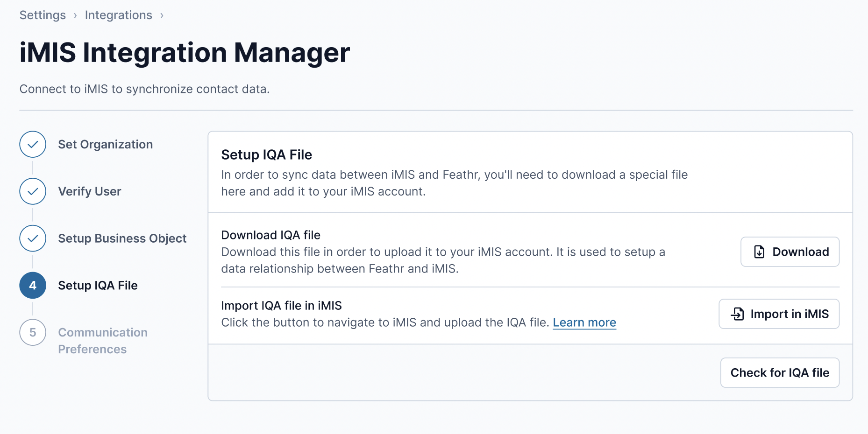The image size is (868, 434).
Task: Go to the Set Organization step label
Action: [105, 144]
